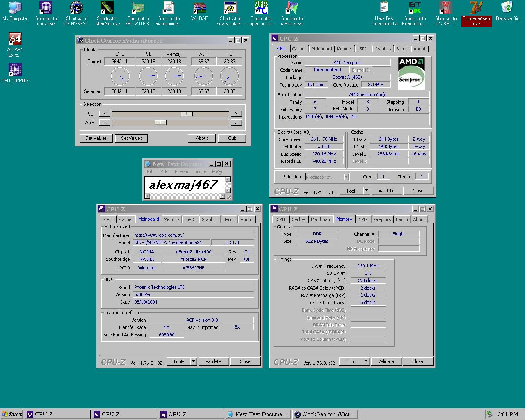This screenshot has width=525, height=420.
Task: Click Core Speed value 2641.70 MHz
Action: pyautogui.click(x=324, y=139)
